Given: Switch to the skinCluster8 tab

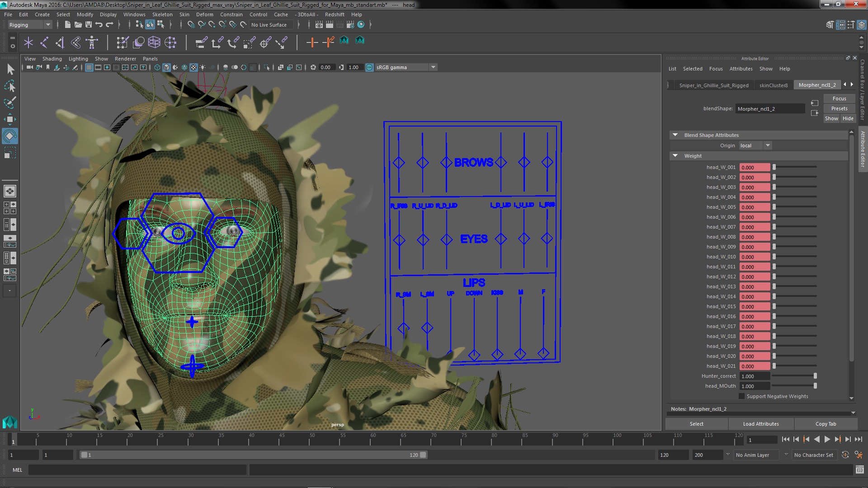Looking at the screenshot, I should (774, 85).
